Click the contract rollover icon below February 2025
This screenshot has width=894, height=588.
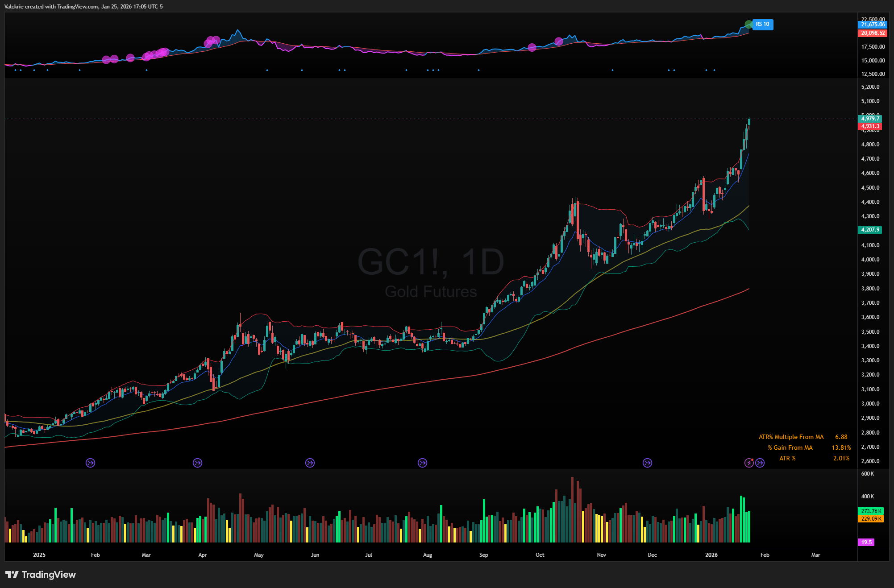point(91,463)
